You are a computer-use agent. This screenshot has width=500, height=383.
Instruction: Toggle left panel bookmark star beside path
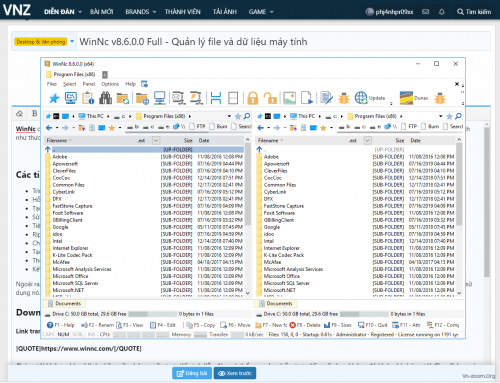tap(238, 116)
